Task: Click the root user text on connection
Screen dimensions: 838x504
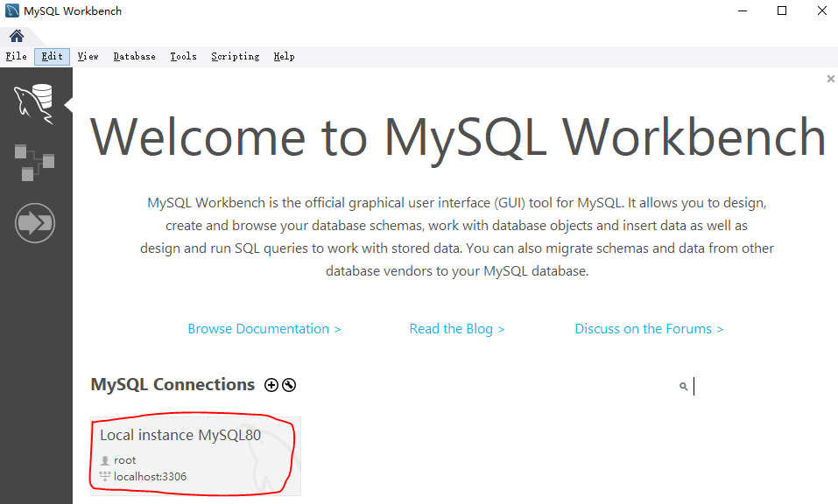Action: click(124, 460)
